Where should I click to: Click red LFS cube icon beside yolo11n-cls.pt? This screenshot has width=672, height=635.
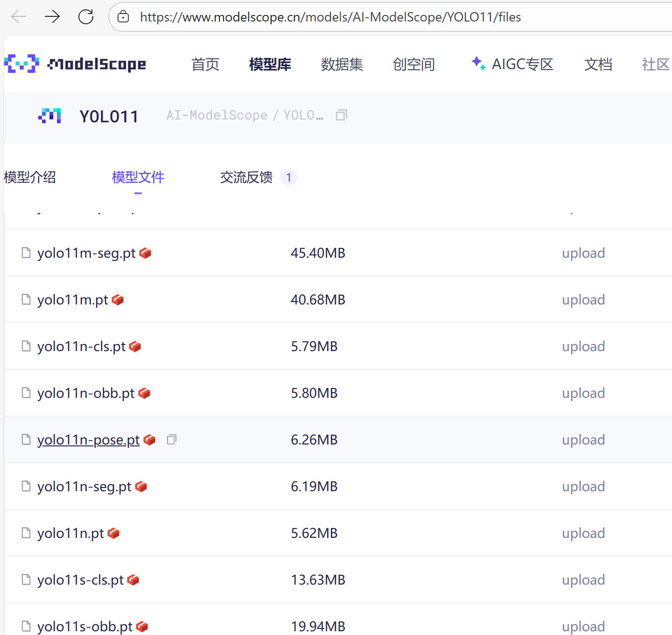[135, 346]
